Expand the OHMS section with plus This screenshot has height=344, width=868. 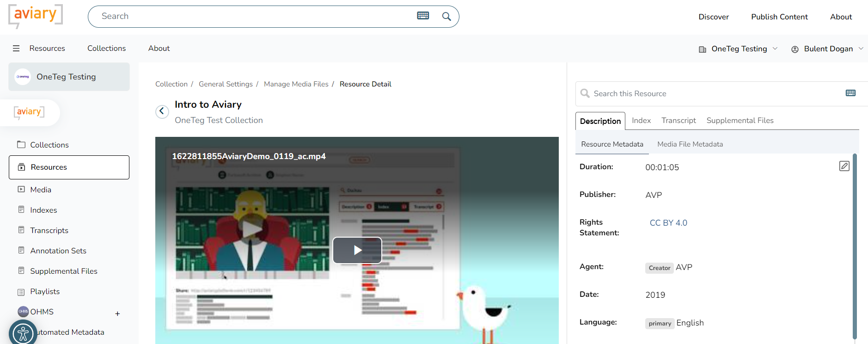pyautogui.click(x=117, y=313)
